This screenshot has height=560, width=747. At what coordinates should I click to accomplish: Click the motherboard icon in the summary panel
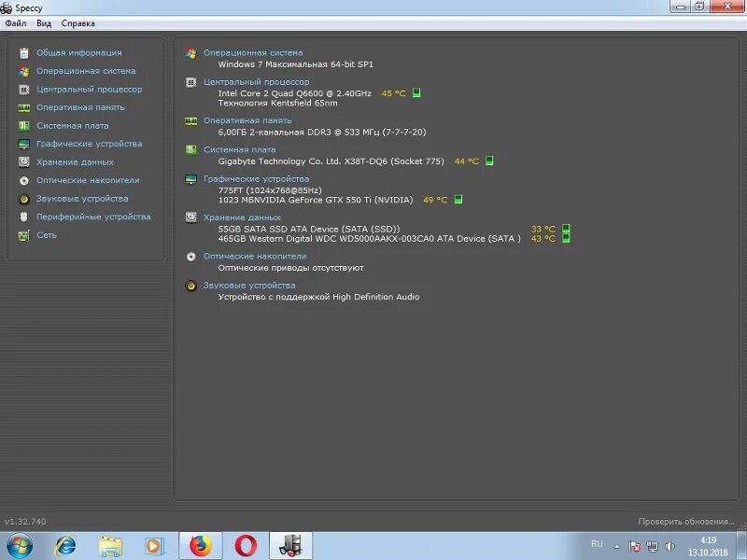pyautogui.click(x=191, y=150)
